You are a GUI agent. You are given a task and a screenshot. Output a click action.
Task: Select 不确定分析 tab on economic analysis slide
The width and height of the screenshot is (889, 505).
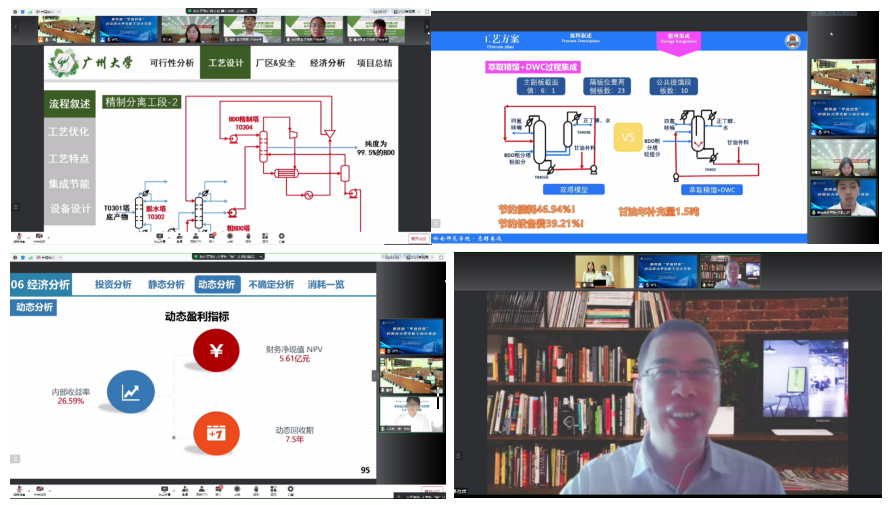pyautogui.click(x=271, y=284)
